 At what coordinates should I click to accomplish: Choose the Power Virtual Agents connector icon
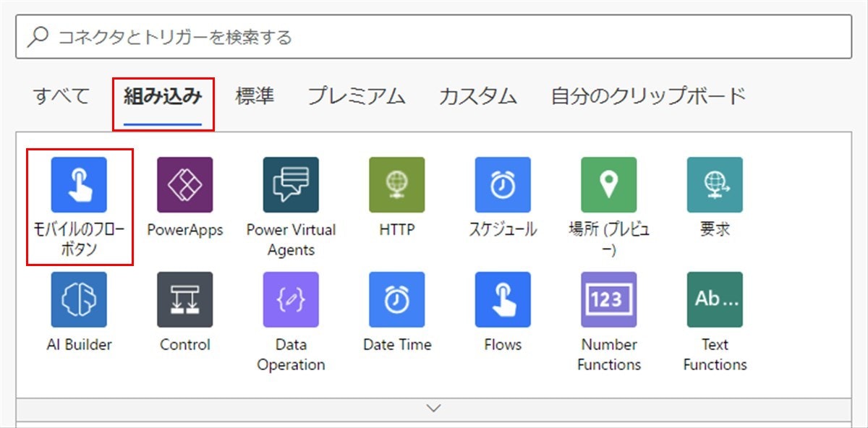(291, 184)
